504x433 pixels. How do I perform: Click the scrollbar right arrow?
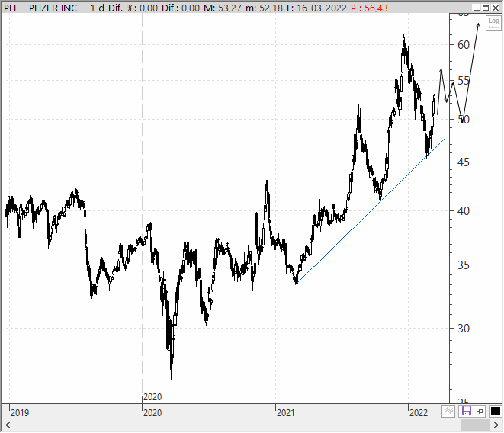pyautogui.click(x=496, y=425)
